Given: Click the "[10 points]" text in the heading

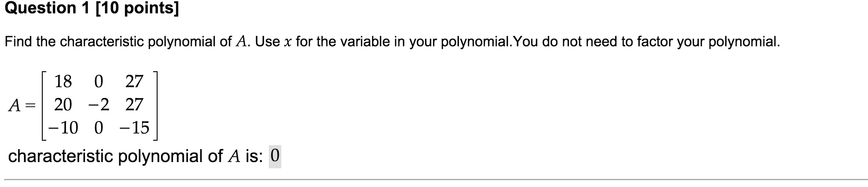Looking at the screenshot, I should coord(137,8).
